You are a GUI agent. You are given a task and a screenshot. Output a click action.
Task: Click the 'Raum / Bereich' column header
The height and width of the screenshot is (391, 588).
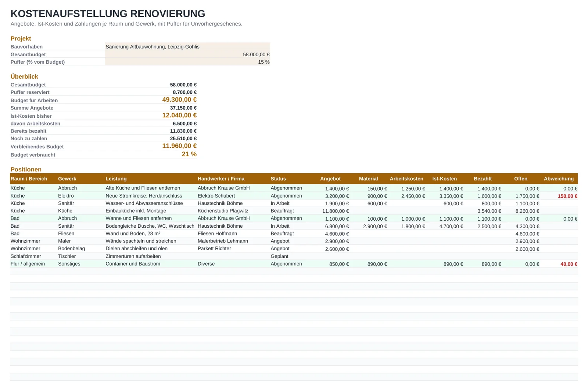(29, 179)
